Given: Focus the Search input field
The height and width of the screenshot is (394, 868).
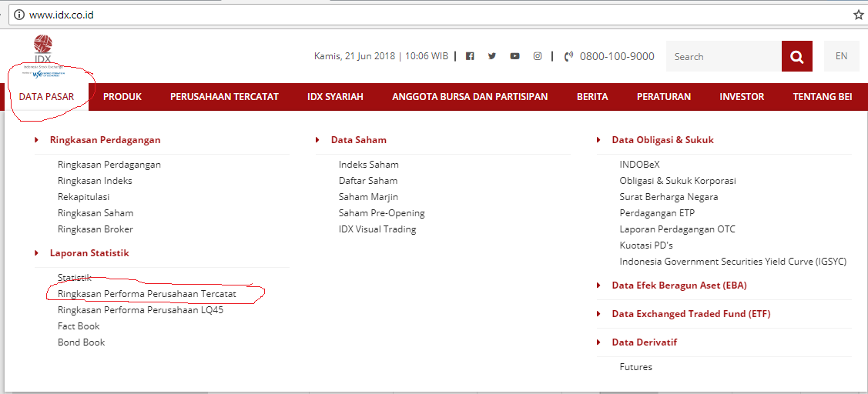Looking at the screenshot, I should point(723,56).
